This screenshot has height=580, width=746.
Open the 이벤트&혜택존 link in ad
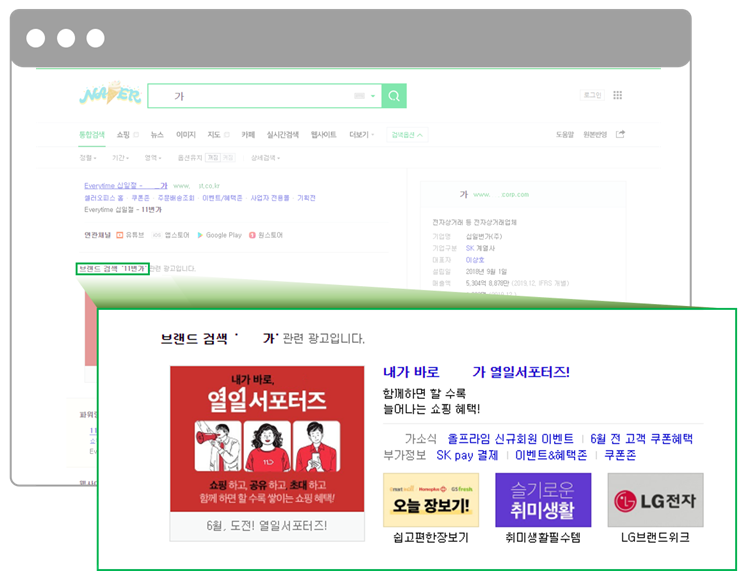coord(551,455)
